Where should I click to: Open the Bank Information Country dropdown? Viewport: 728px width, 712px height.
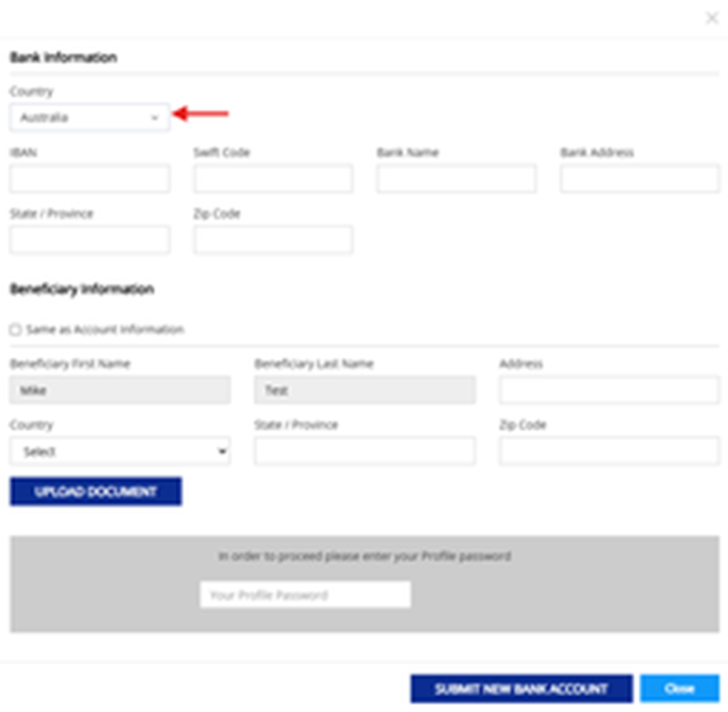[x=89, y=118]
